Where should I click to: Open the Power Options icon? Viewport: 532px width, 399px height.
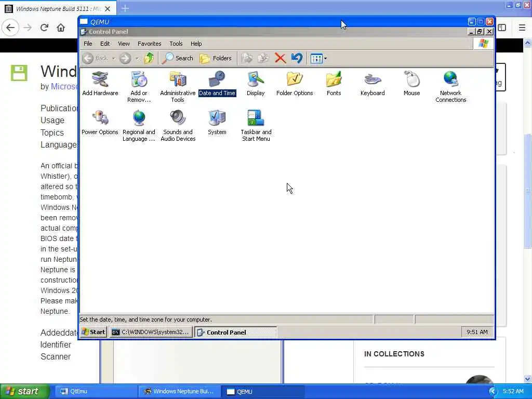tap(100, 123)
